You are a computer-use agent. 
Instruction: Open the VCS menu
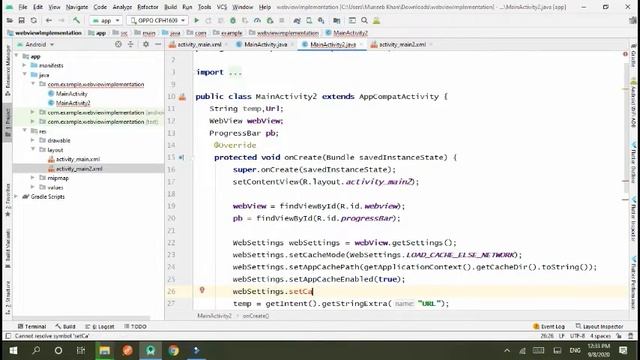click(x=222, y=7)
